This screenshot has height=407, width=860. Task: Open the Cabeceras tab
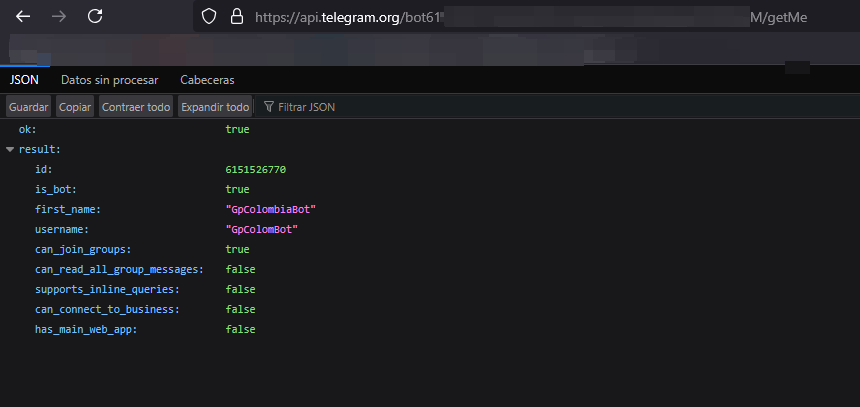click(207, 80)
